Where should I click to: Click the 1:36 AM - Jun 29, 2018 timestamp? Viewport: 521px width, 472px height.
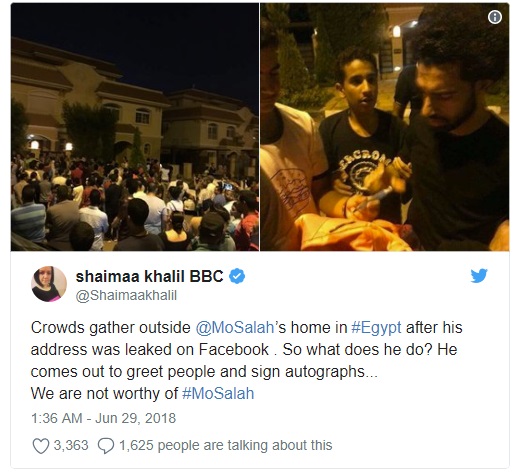coord(103,418)
